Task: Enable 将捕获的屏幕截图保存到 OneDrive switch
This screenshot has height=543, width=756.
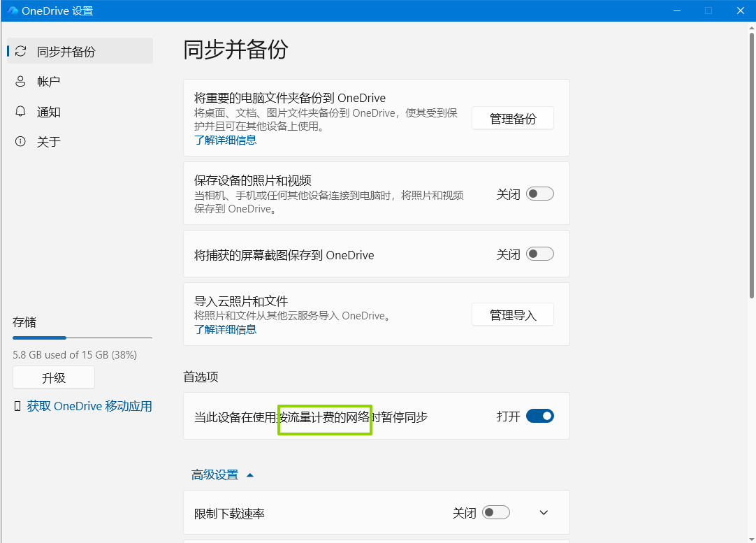Action: click(x=540, y=254)
